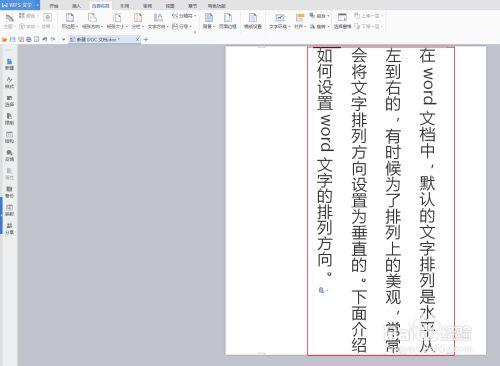Expand the quick access toolbar dropdown arrow
Screen dimensions: 500x366
pyautogui.click(x=63, y=40)
